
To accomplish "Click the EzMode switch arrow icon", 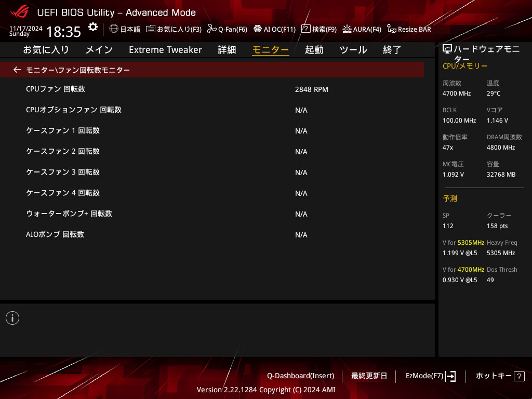I will [450, 376].
